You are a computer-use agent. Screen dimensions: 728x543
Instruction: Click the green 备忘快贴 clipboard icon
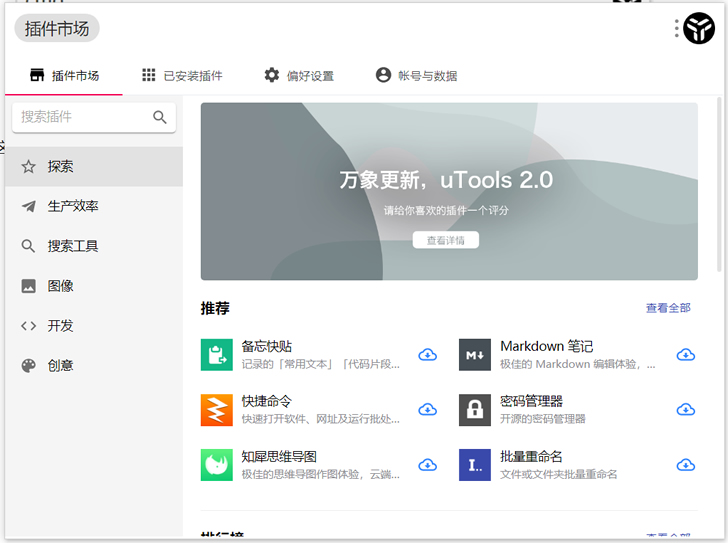(217, 355)
